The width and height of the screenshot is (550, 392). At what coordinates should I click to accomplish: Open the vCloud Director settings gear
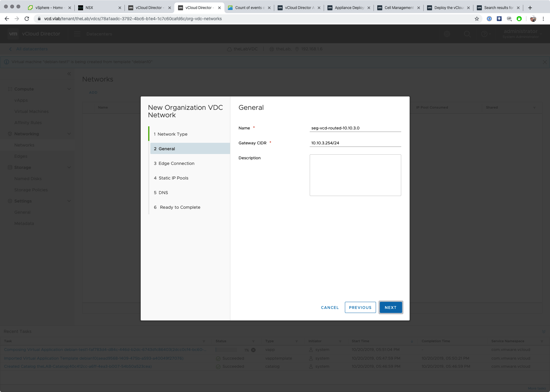point(447,34)
